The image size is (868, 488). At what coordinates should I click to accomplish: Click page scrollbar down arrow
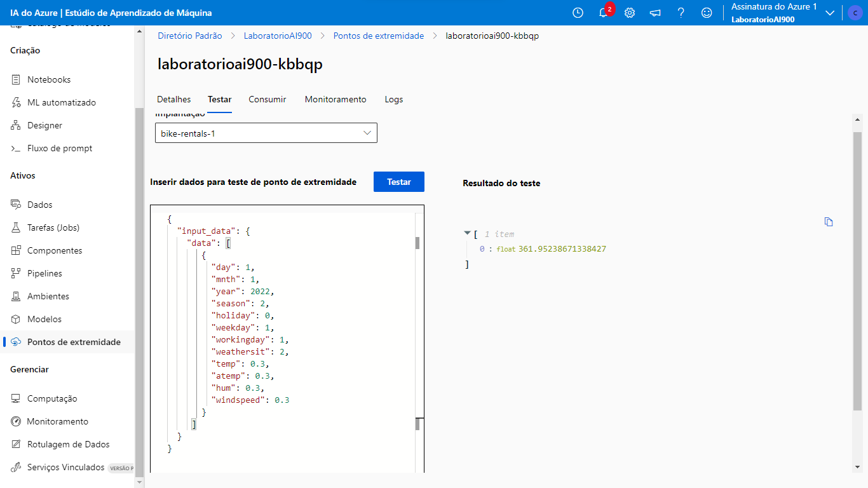click(858, 468)
